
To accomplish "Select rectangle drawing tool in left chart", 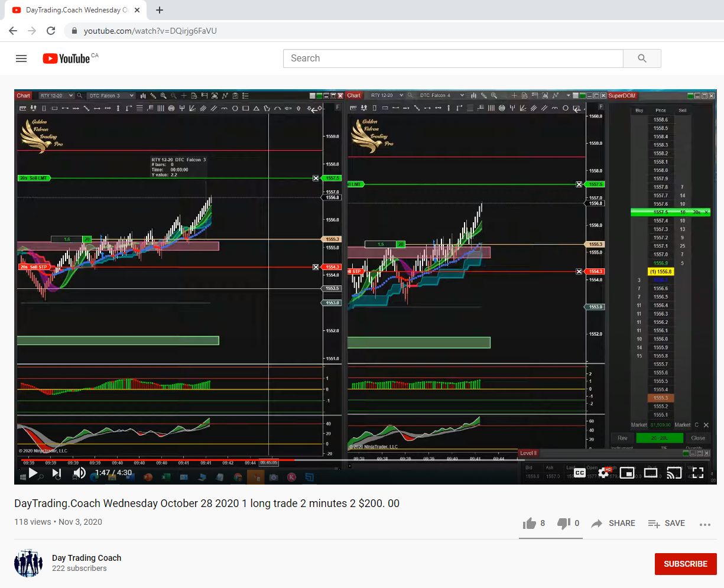I will (x=245, y=108).
